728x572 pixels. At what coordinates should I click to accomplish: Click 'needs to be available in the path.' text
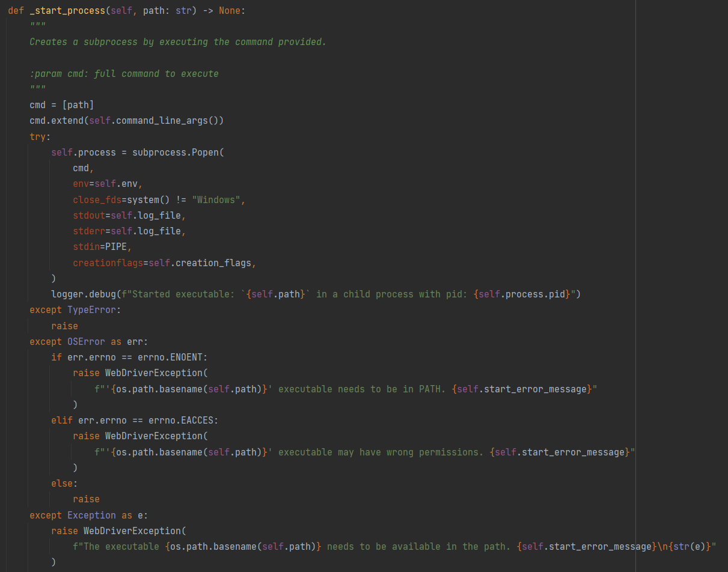coord(419,546)
